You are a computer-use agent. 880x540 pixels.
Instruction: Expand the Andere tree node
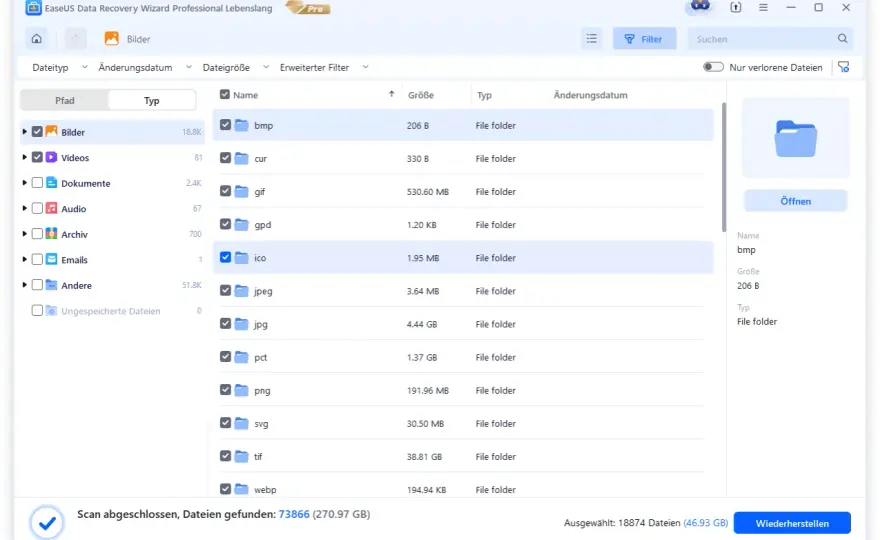coord(24,285)
